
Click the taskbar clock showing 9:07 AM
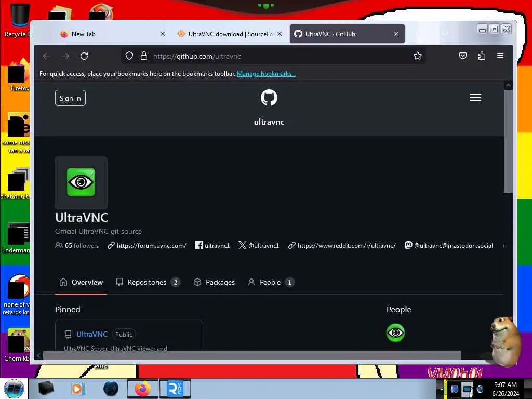pyautogui.click(x=505, y=389)
